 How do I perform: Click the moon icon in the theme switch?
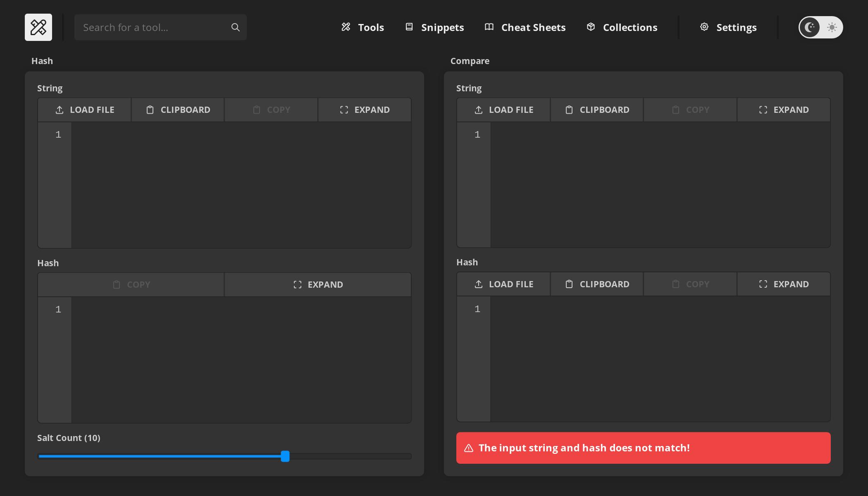coord(809,27)
